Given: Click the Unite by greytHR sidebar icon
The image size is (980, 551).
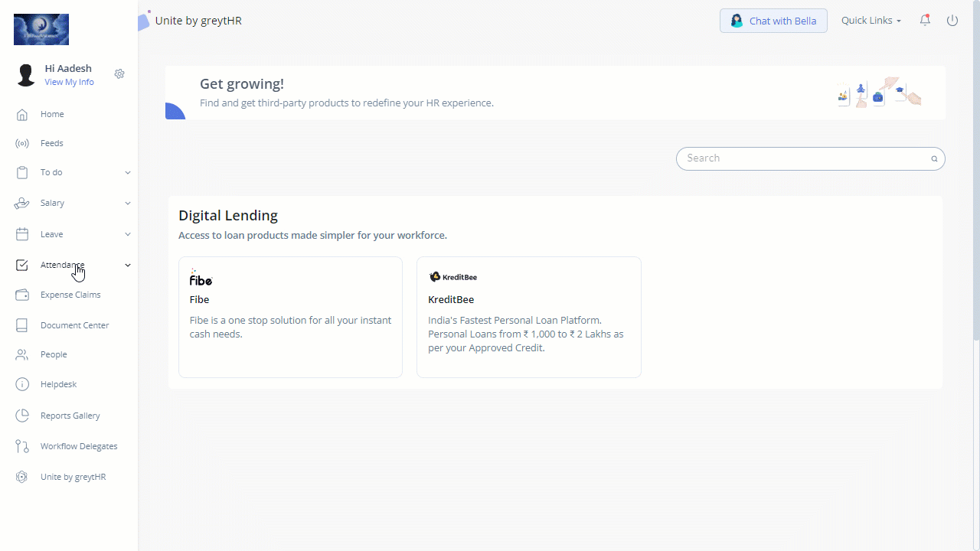Looking at the screenshot, I should (x=22, y=477).
